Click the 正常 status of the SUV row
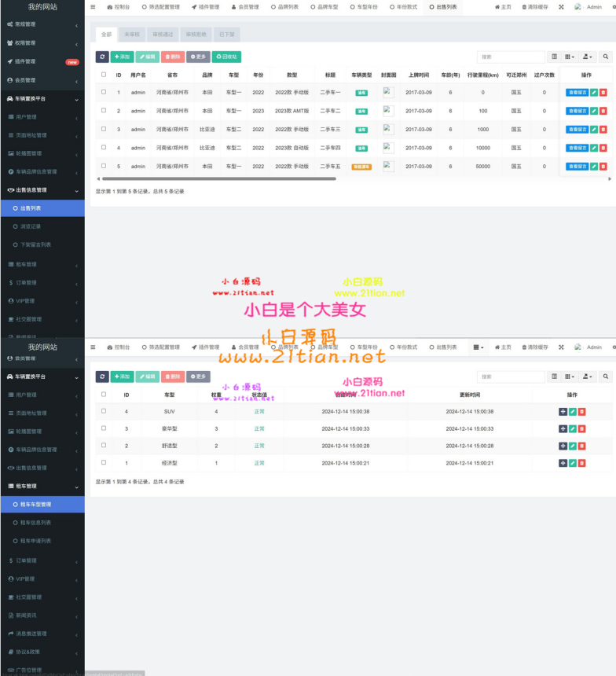 (x=259, y=412)
